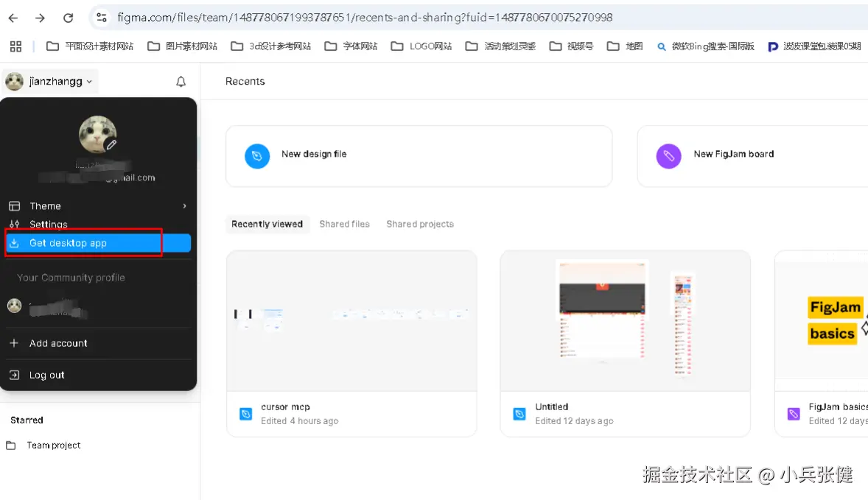Viewport: 868px width, 500px height.
Task: Open the 图片素材网站 bookmark folder
Action: tap(182, 46)
